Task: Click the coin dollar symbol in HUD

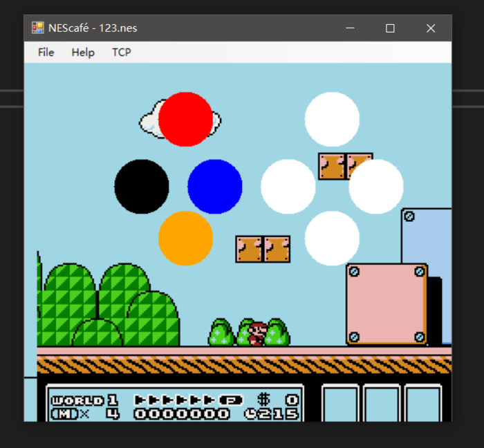Action: click(263, 400)
